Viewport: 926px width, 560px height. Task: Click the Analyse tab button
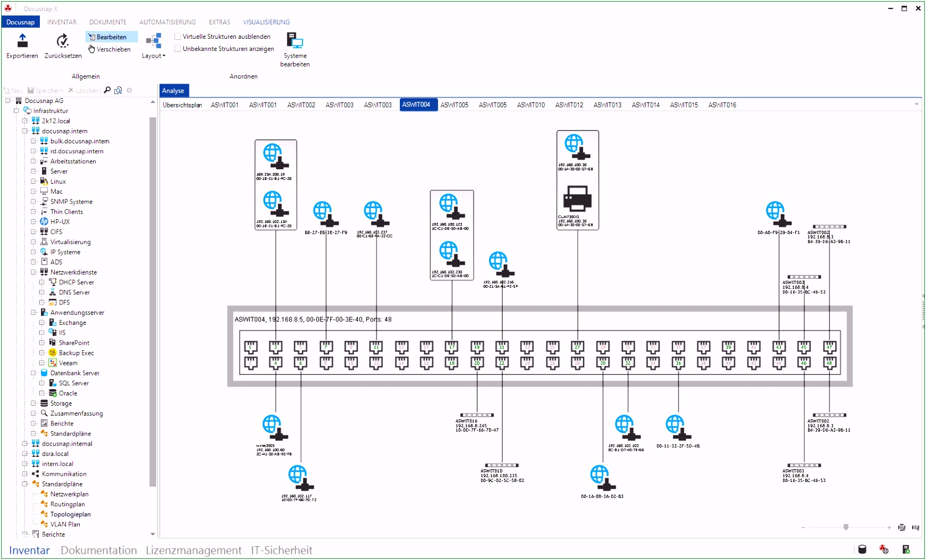(173, 91)
